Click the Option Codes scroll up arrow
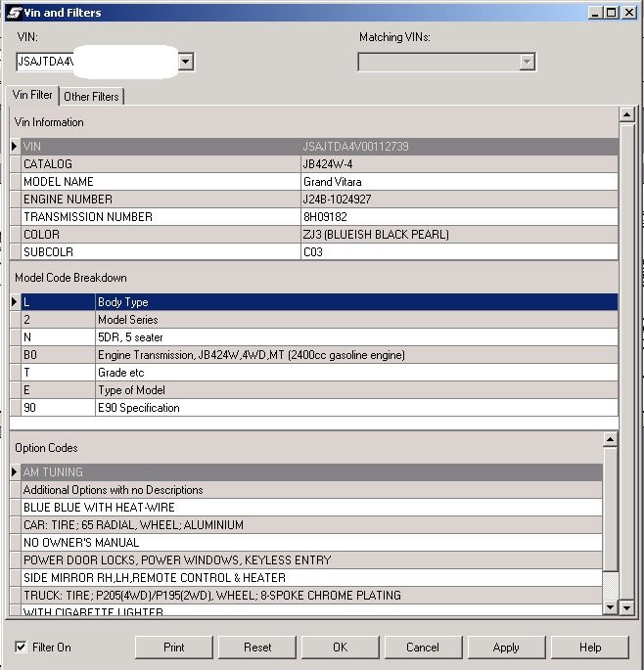The image size is (644, 670). click(x=610, y=439)
